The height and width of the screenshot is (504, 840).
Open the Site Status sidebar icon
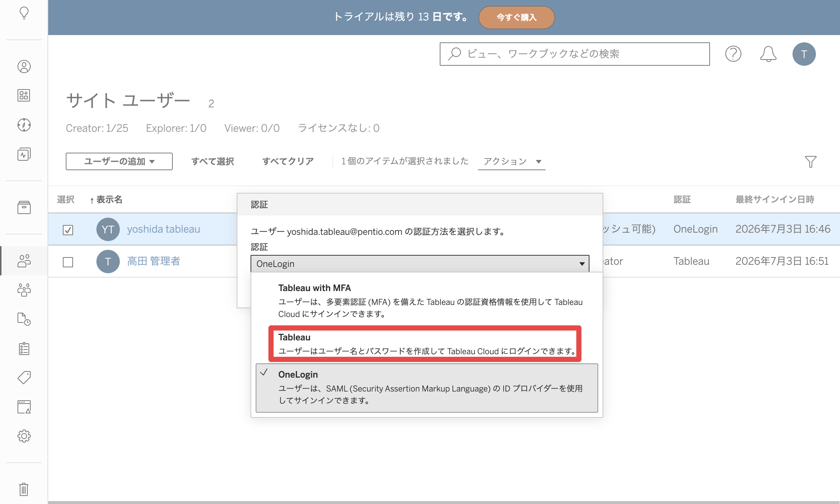pyautogui.click(x=24, y=407)
